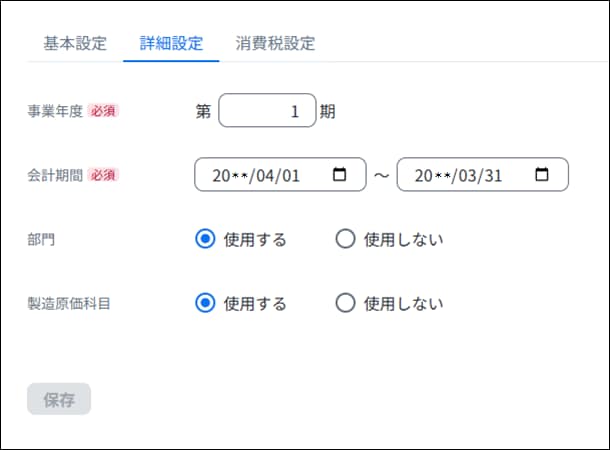Open the 消費税設定 tab

pyautogui.click(x=275, y=43)
